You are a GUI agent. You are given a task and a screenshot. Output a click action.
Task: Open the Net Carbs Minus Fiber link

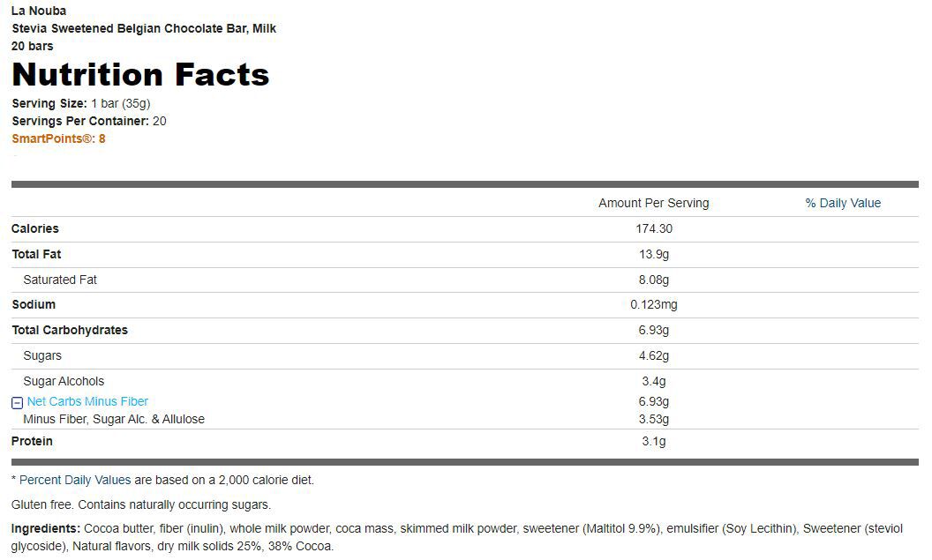pos(87,401)
